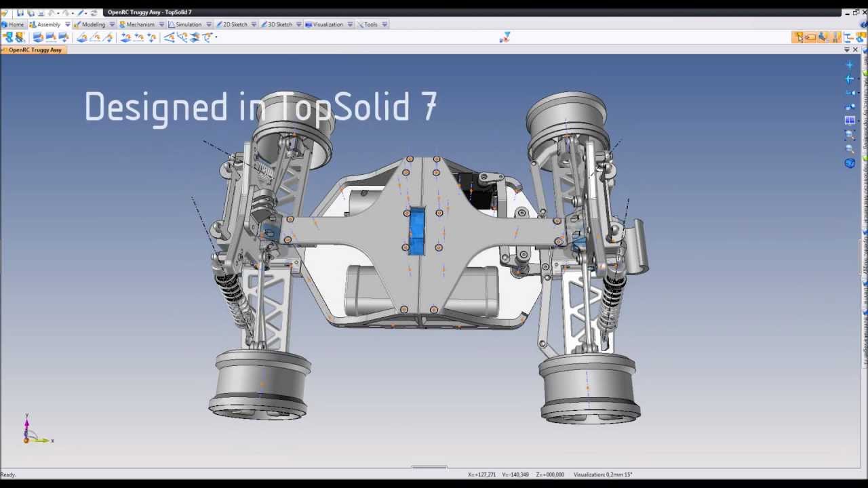Click the spheres render-style icon in viewport sidebar

click(850, 106)
